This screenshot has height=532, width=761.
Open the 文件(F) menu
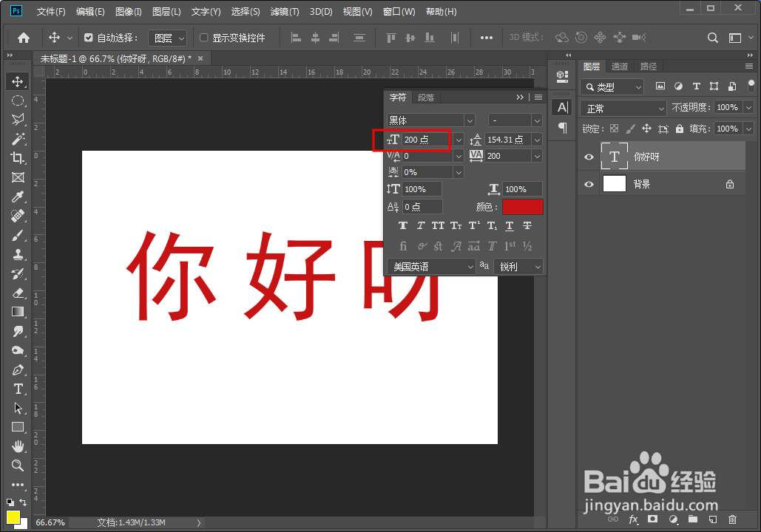tap(51, 12)
